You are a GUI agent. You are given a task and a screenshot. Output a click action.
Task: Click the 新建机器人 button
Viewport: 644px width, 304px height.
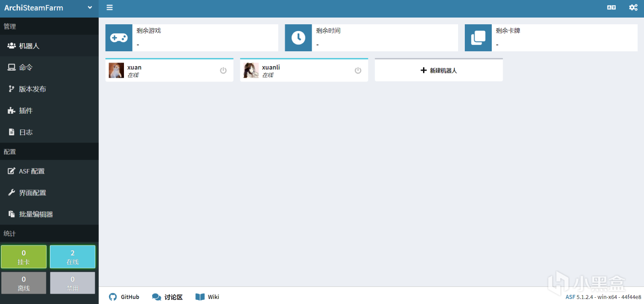click(x=439, y=71)
